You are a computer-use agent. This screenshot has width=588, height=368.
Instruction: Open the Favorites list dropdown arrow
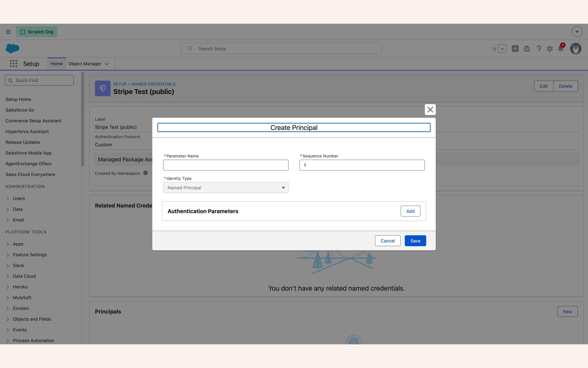tap(502, 49)
